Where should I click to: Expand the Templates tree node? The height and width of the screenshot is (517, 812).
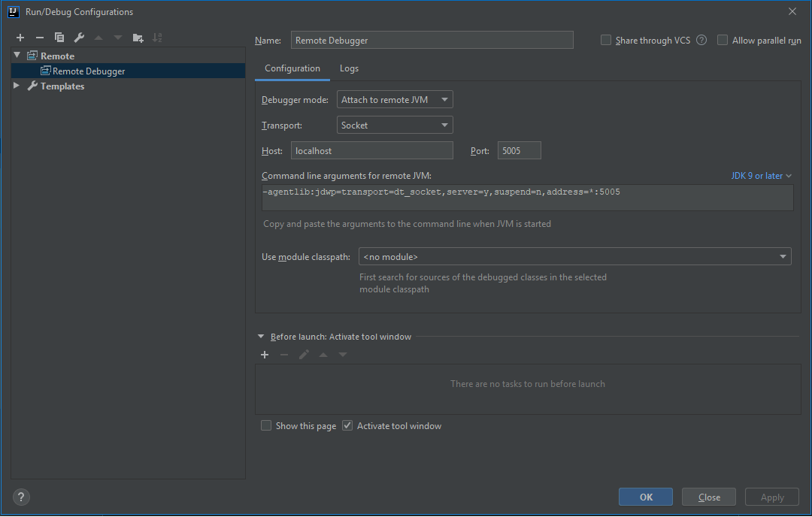click(17, 86)
